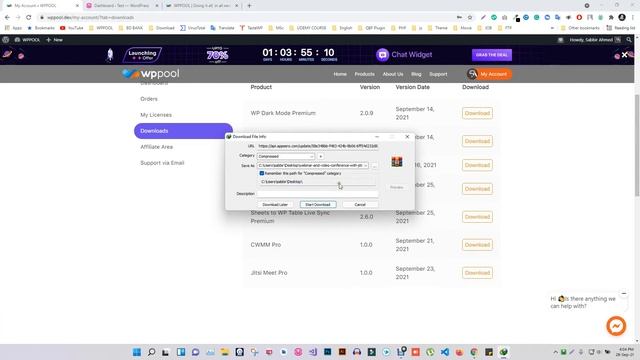This screenshot has height=360, width=640.
Task: Click the wppool logo
Action: (x=151, y=73)
